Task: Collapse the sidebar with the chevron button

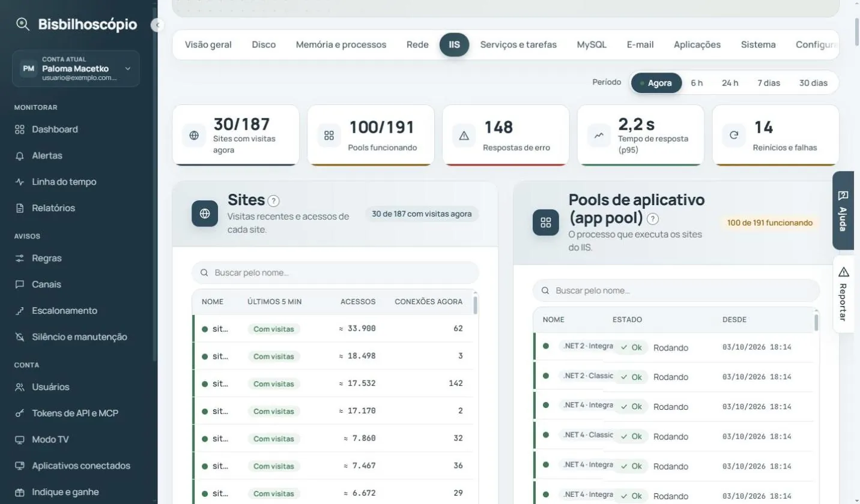Action: pos(157,25)
